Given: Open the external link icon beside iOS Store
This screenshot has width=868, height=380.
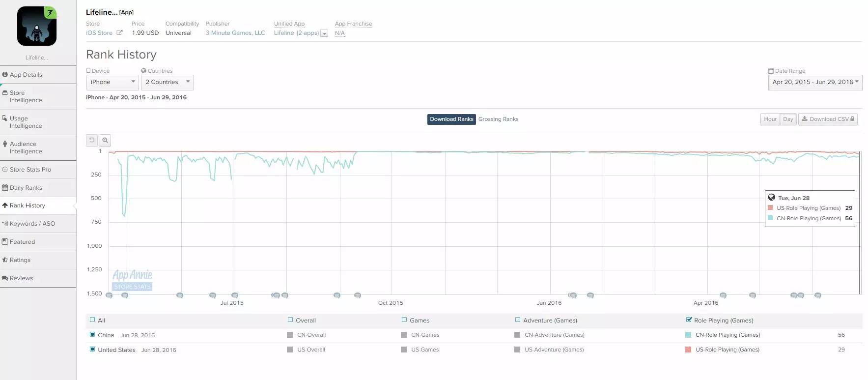Looking at the screenshot, I should [119, 33].
